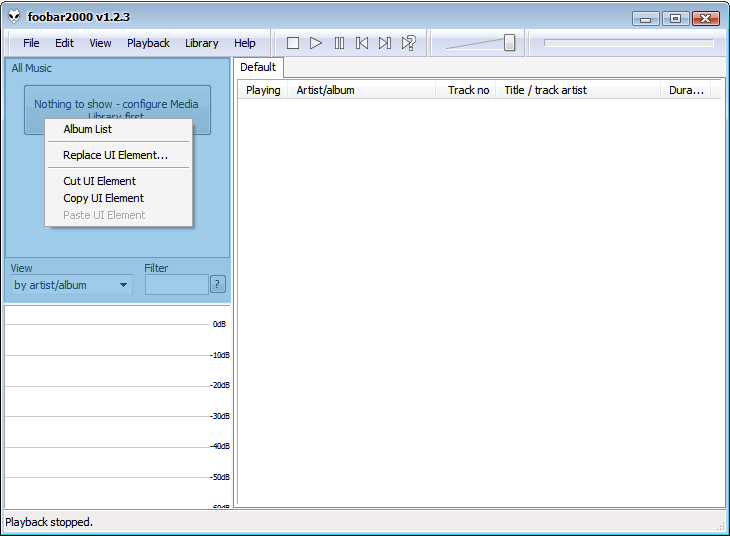730x536 pixels.
Task: Minimize the foobar2000 window
Action: (x=645, y=19)
